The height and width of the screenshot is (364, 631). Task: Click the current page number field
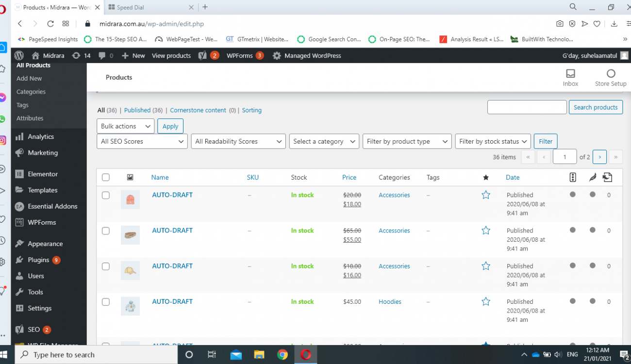click(x=565, y=157)
